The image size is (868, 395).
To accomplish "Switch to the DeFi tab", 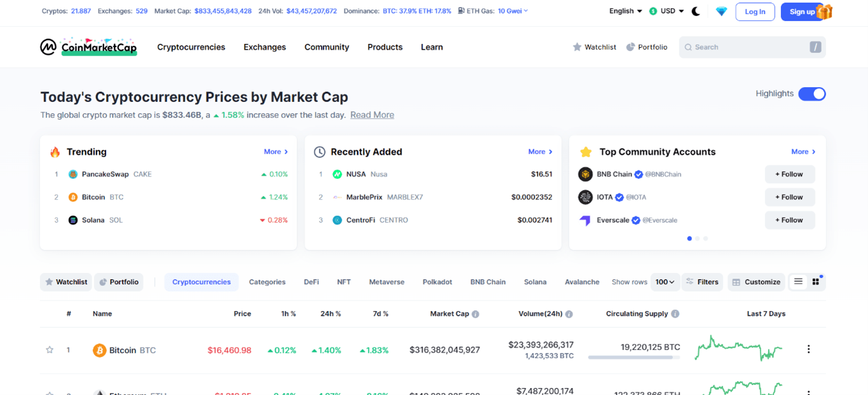I will pos(311,282).
